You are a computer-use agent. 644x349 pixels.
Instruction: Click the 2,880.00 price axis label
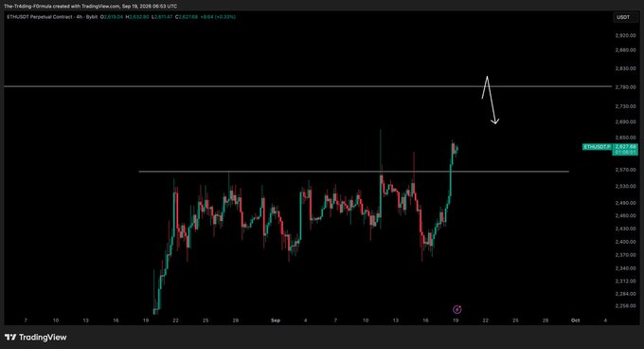tap(625, 50)
